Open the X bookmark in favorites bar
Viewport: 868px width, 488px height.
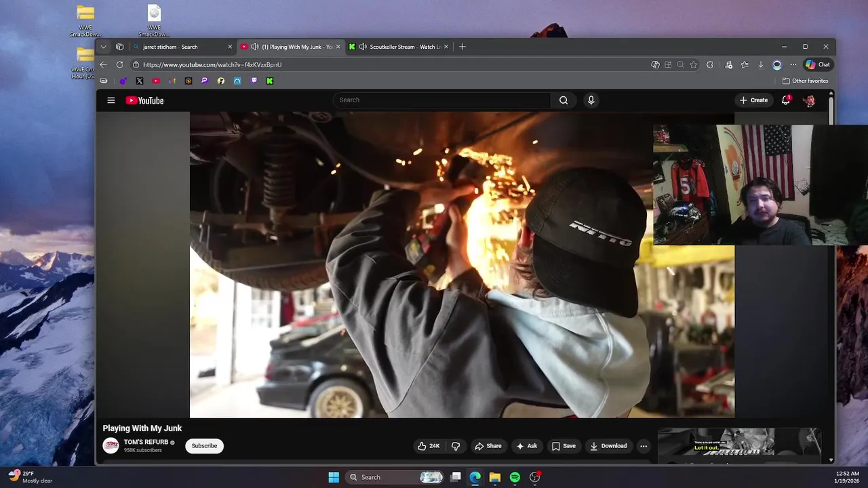(140, 81)
